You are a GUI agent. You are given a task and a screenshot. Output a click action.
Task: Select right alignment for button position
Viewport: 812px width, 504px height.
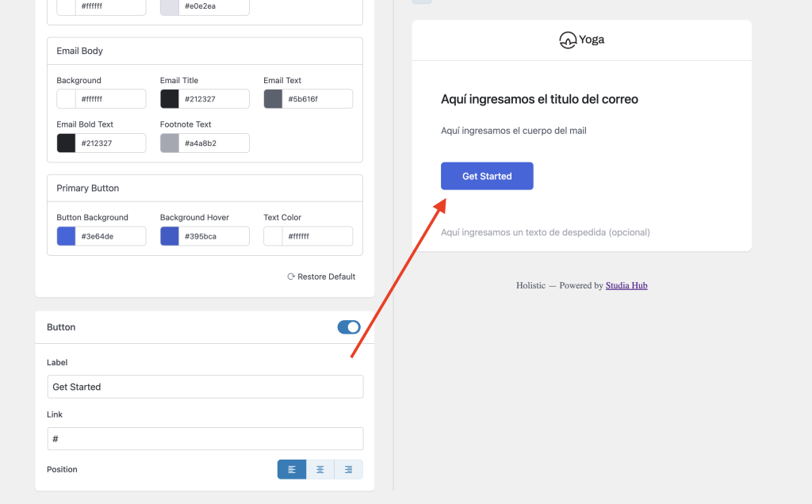[348, 470]
